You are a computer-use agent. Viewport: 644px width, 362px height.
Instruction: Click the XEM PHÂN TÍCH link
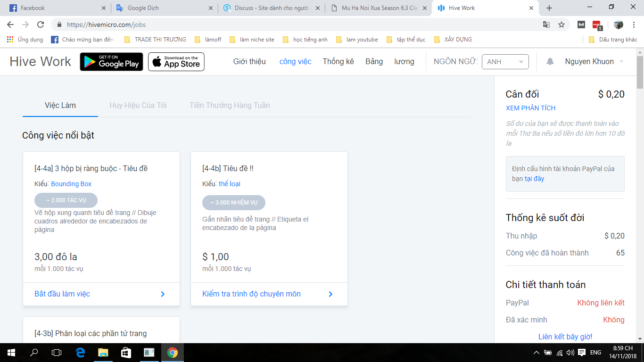coord(530,108)
